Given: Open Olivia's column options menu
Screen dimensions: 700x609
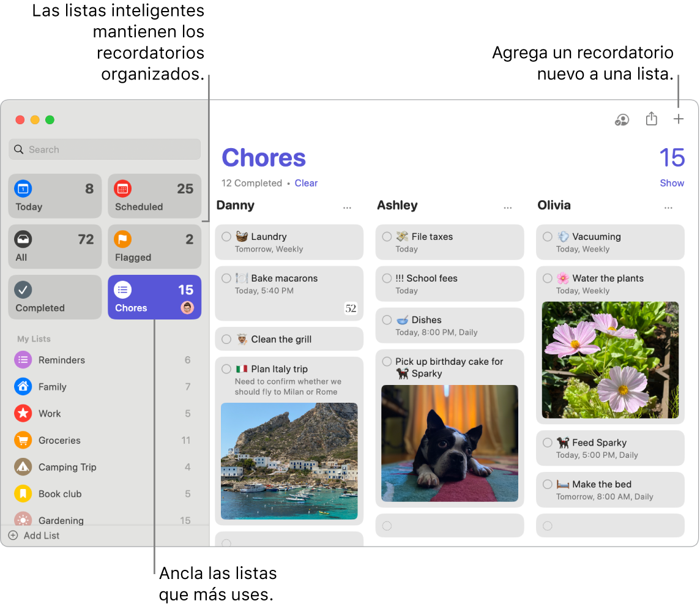Looking at the screenshot, I should [668, 207].
